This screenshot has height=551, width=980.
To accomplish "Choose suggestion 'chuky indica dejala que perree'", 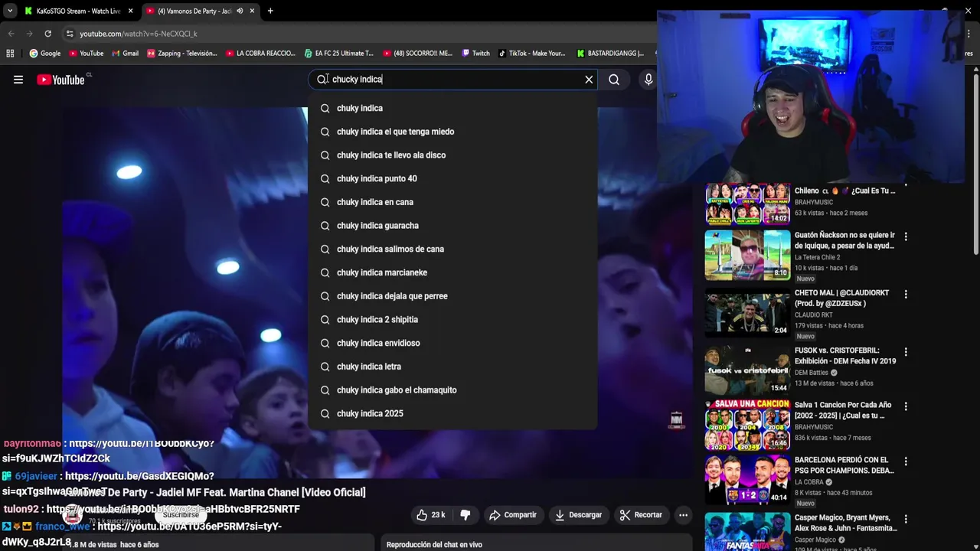I will (452, 296).
